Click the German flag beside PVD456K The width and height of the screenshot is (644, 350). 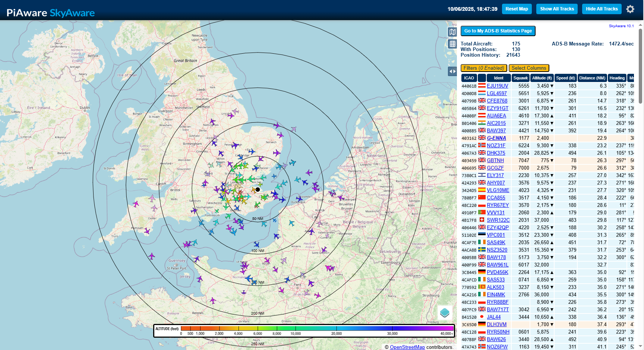[x=482, y=272]
